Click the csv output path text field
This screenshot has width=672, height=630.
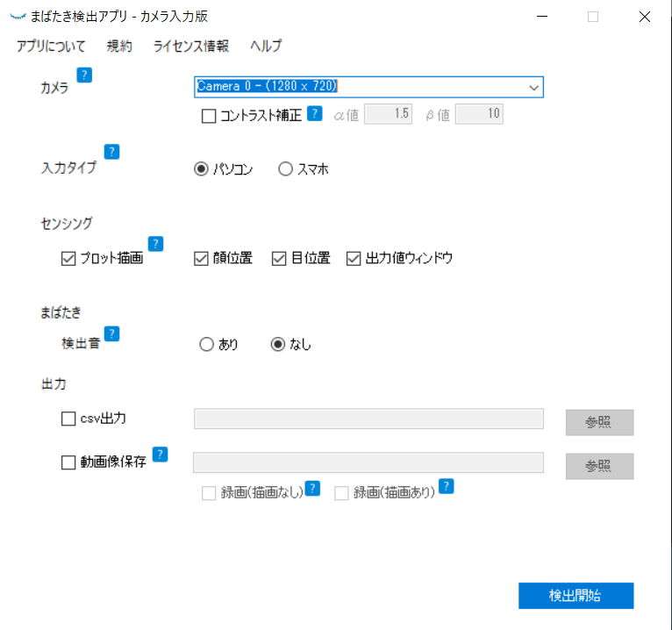click(368, 419)
